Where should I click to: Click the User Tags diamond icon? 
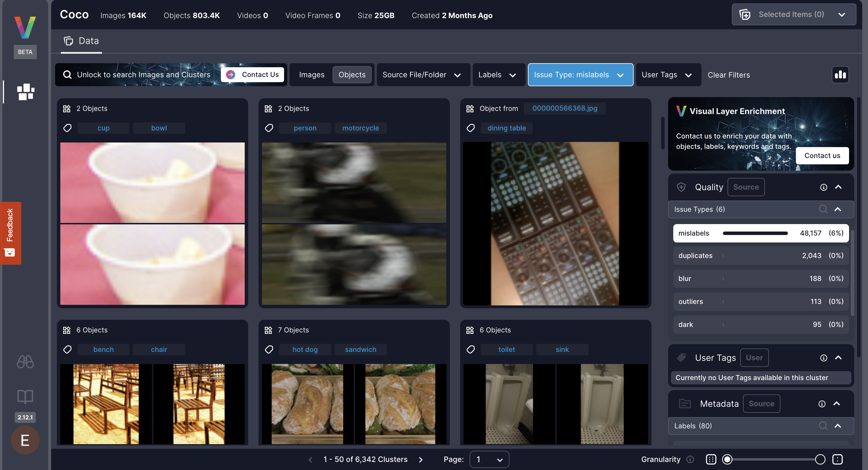(x=682, y=357)
